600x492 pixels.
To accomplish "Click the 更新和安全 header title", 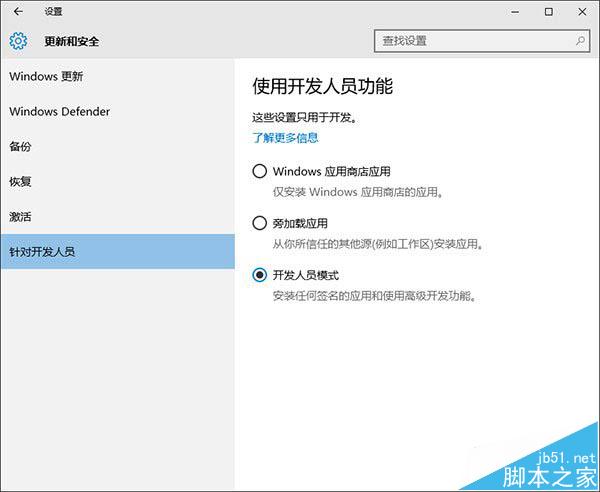I will pos(72,41).
